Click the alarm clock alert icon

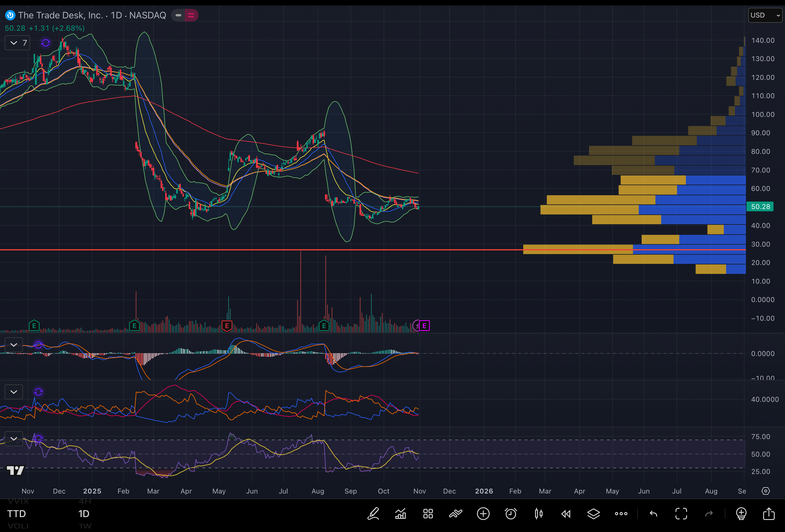click(511, 514)
